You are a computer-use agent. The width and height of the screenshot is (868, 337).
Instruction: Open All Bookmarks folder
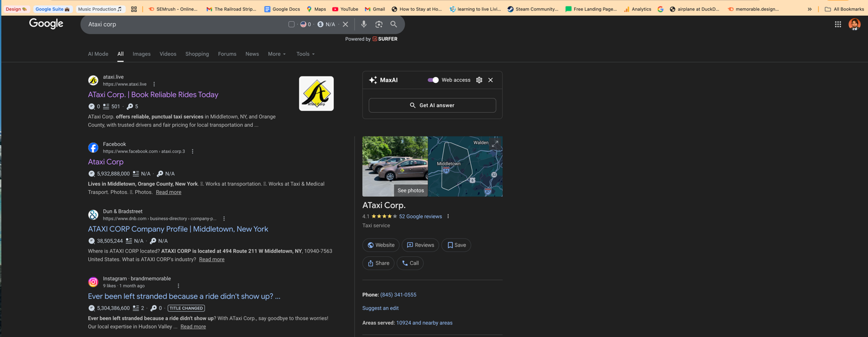844,9
